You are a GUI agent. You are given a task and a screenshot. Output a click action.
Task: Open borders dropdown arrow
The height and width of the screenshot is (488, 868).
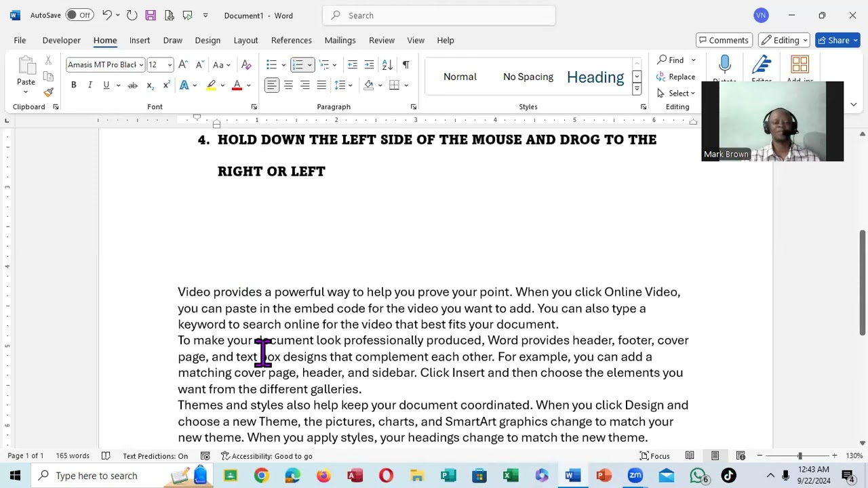point(406,85)
